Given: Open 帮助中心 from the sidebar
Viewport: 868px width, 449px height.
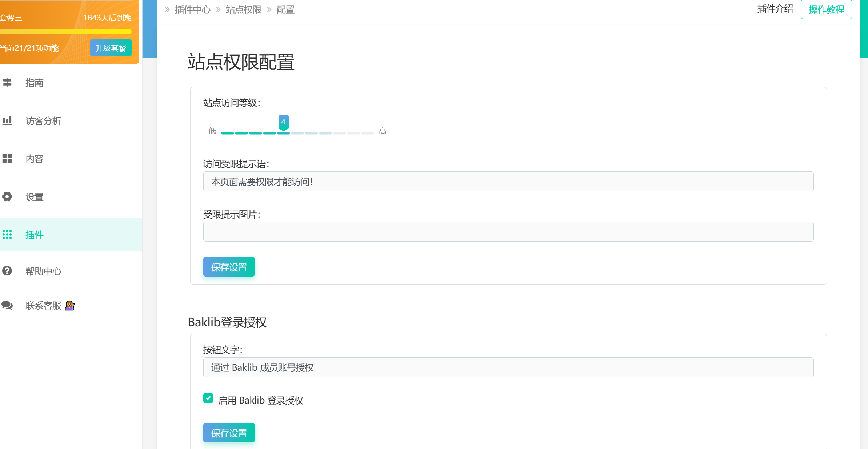Looking at the screenshot, I should (x=71, y=271).
